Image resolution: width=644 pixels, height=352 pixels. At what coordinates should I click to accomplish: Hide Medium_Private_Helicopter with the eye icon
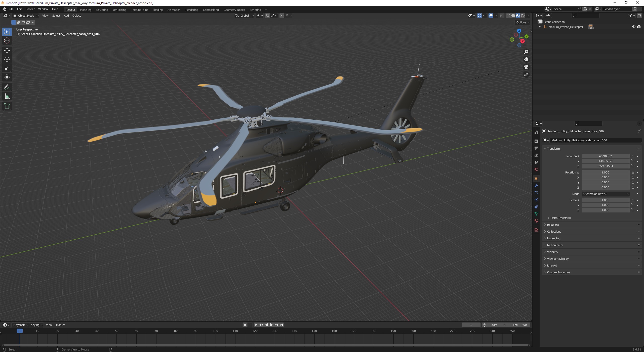pos(634,27)
